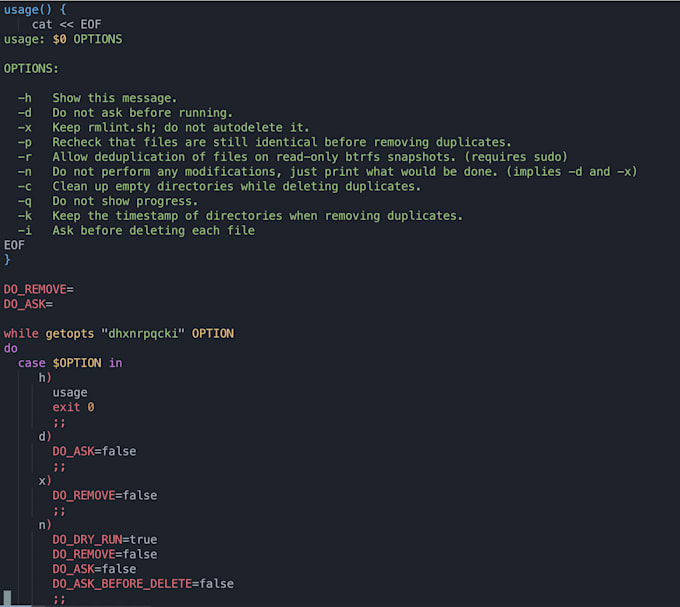Click the "Keep rmlint.sh" option line
This screenshot has height=607, width=680.
[180, 128]
